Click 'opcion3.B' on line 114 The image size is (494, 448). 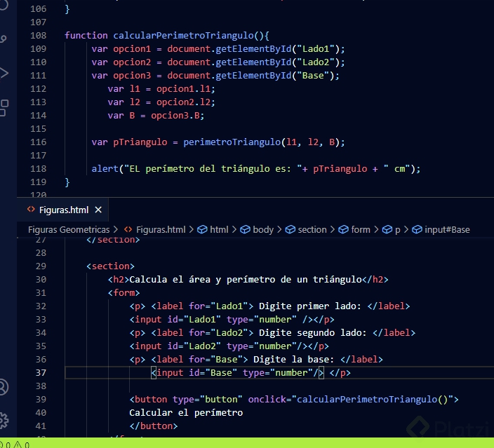click(x=175, y=116)
